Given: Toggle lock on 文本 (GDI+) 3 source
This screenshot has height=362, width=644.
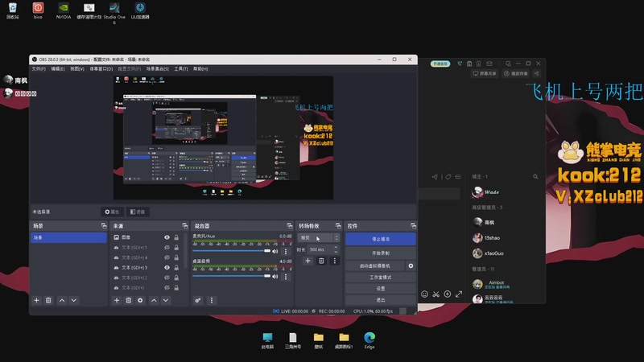Looking at the screenshot, I should coord(176,268).
